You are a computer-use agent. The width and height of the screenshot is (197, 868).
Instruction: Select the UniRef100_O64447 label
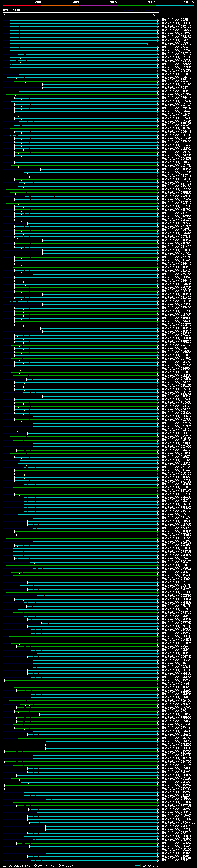[x=176, y=78]
